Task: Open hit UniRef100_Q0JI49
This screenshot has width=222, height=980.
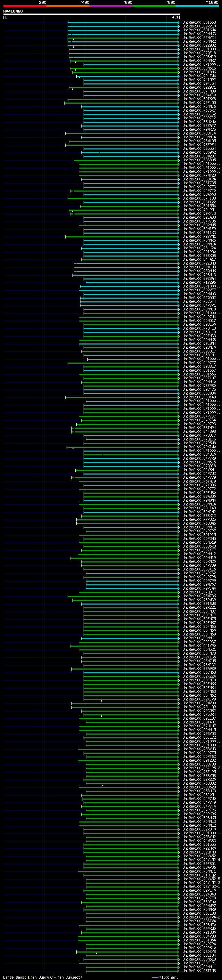Action: [199, 508]
